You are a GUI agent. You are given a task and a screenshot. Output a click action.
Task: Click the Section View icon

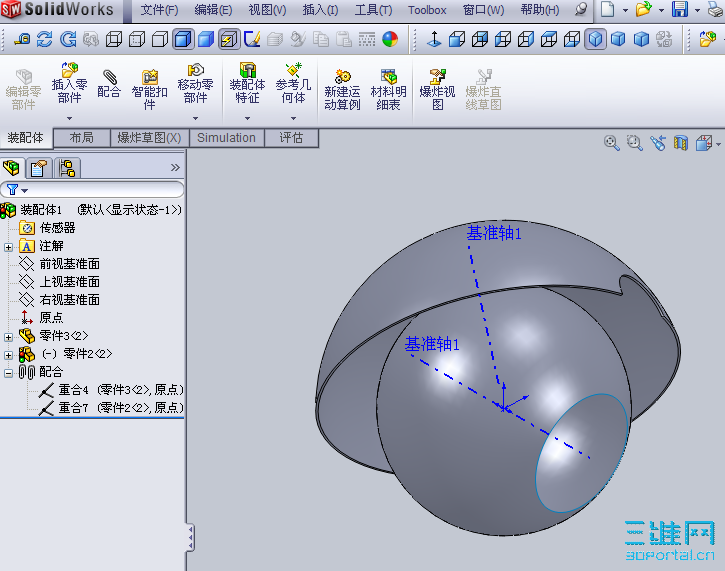[681, 143]
